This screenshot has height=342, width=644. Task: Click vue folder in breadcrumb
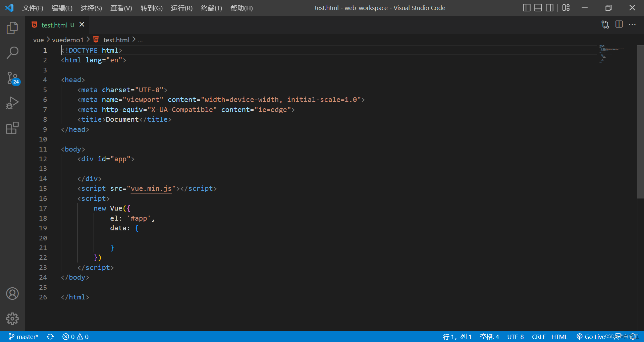coord(38,40)
